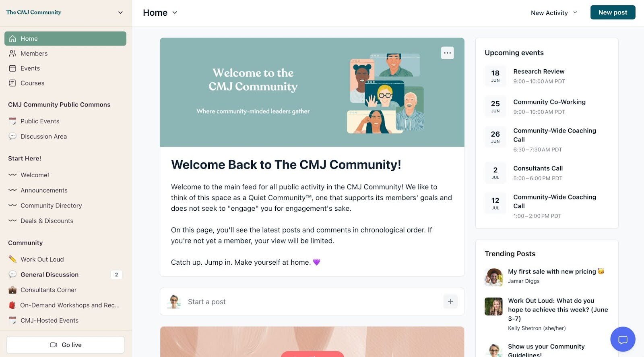Image resolution: width=644 pixels, height=357 pixels.
Task: Click the New post button
Action: click(613, 12)
